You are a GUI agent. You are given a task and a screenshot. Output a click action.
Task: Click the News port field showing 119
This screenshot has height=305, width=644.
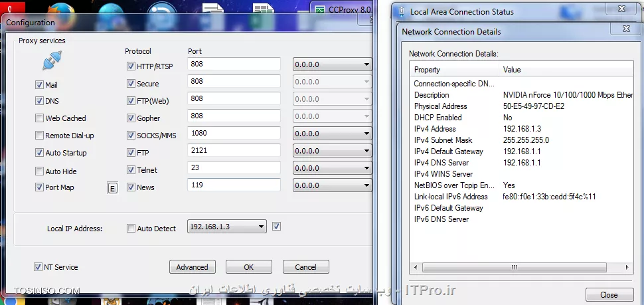(x=234, y=185)
